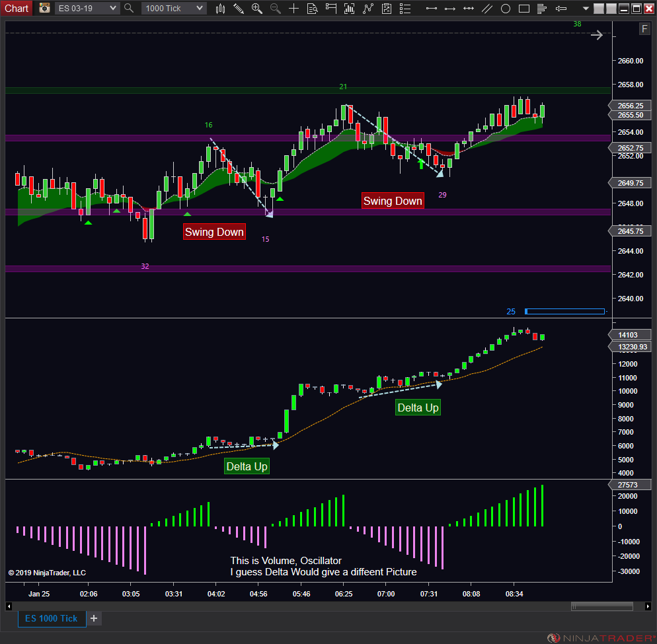Open the ES 03-19 instrument dropdown
This screenshot has width=657, height=644.
coord(87,9)
